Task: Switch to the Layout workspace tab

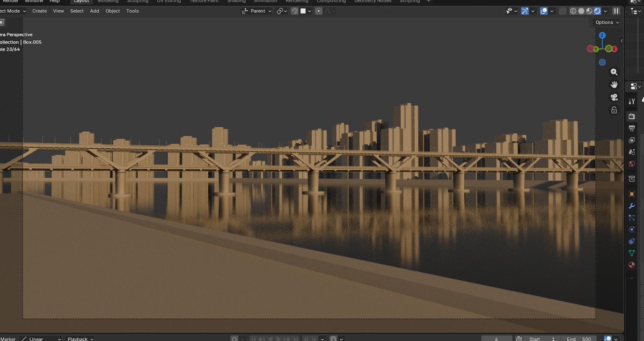Action: pos(82,2)
